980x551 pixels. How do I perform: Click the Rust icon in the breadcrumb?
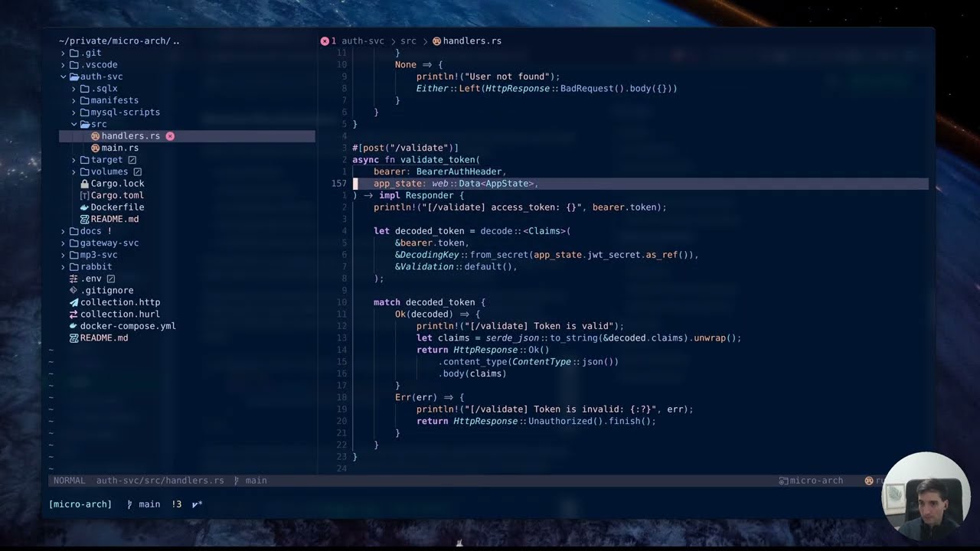[x=437, y=41]
